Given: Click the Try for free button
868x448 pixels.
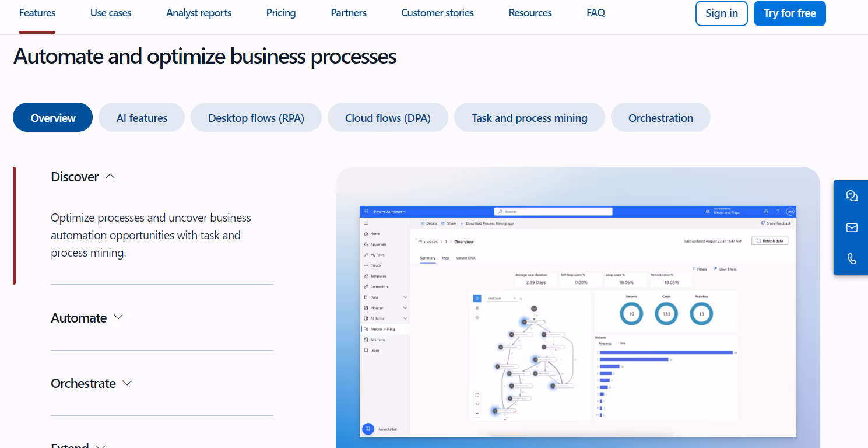Looking at the screenshot, I should (x=790, y=13).
